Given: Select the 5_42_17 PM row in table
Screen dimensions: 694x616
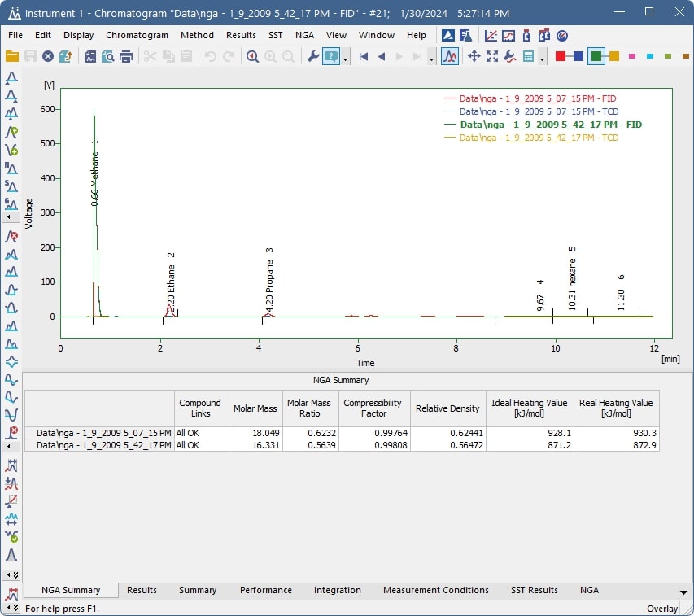Looking at the screenshot, I should [x=342, y=445].
